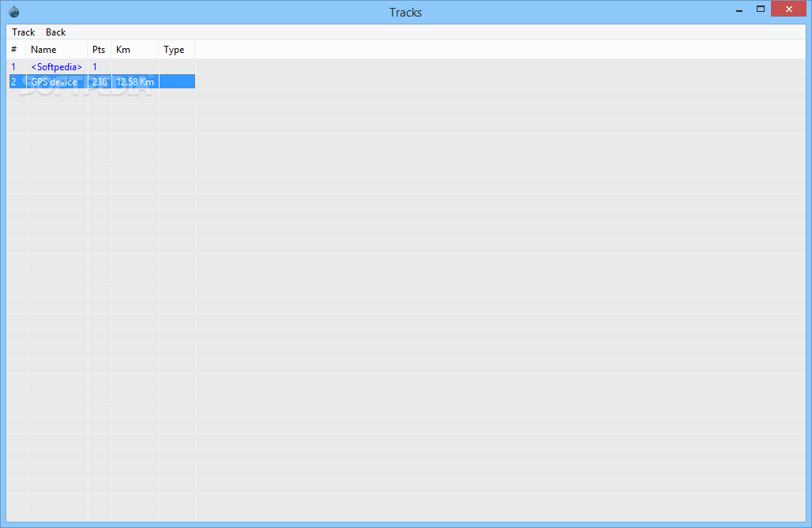Click the application icon in title bar
The height and width of the screenshot is (528, 812).
14,11
